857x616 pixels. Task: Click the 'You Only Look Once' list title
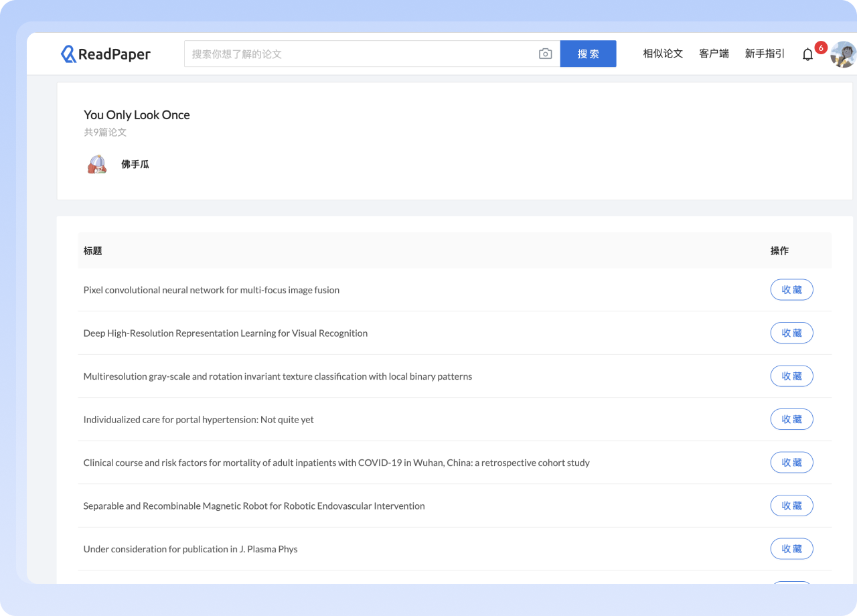[137, 115]
